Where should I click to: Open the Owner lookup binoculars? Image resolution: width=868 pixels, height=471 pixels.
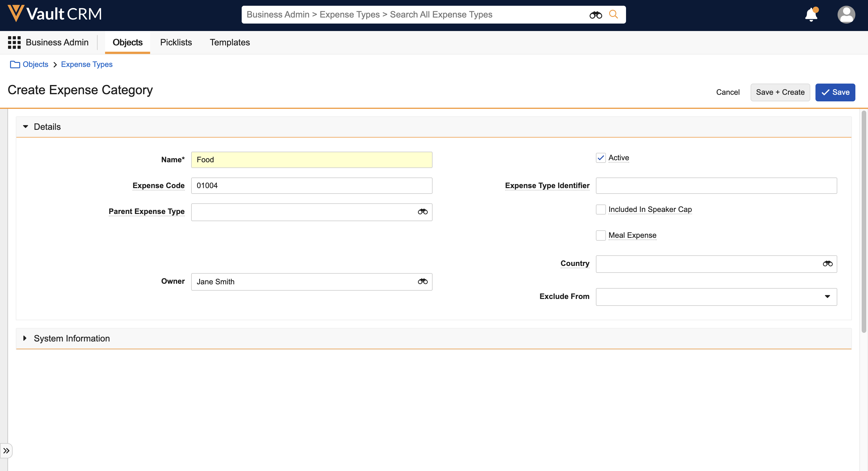point(423,281)
